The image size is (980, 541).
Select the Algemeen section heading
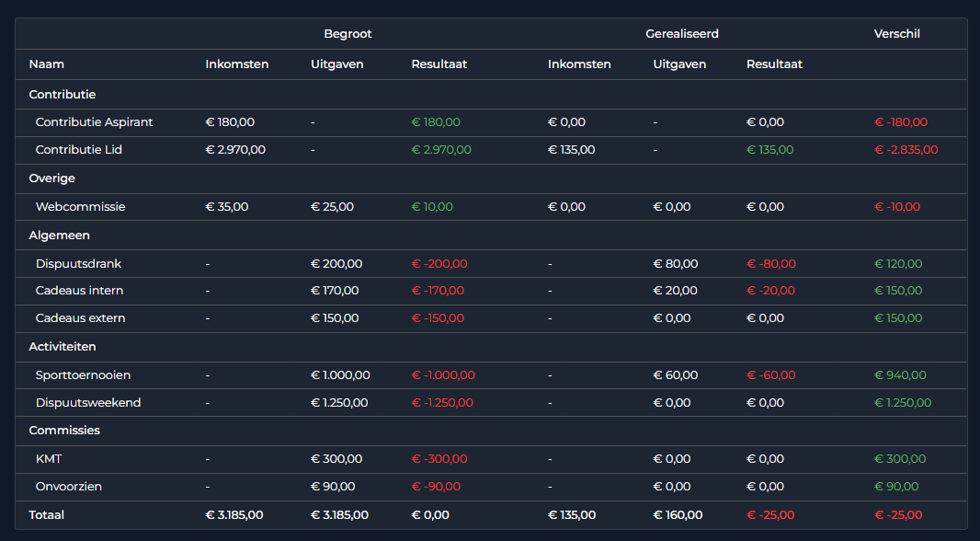[60, 236]
